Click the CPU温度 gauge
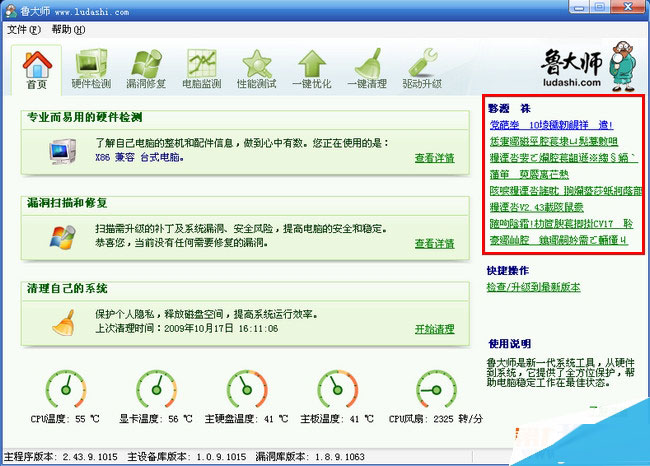Image resolution: width=650 pixels, height=466 pixels. click(x=66, y=389)
